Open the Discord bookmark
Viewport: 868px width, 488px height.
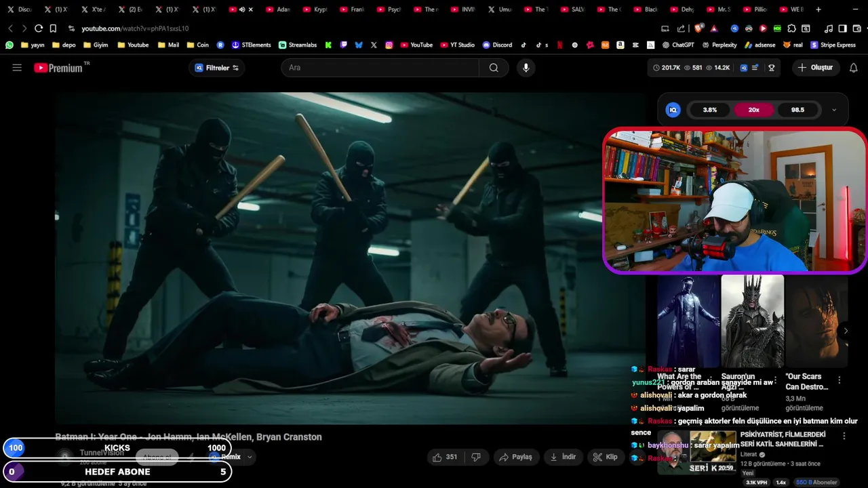click(x=497, y=45)
